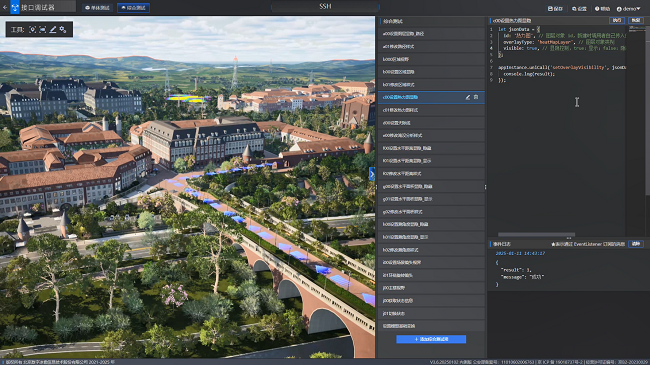
Task: Click the horizontal scrollbar under code editor
Action: tap(536, 234)
